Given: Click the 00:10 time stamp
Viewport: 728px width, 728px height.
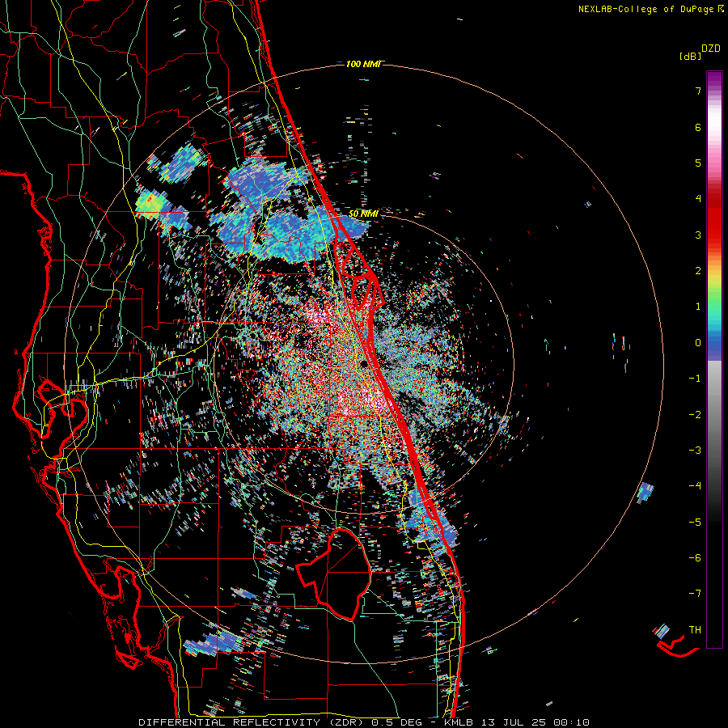Looking at the screenshot, I should click(574, 722).
